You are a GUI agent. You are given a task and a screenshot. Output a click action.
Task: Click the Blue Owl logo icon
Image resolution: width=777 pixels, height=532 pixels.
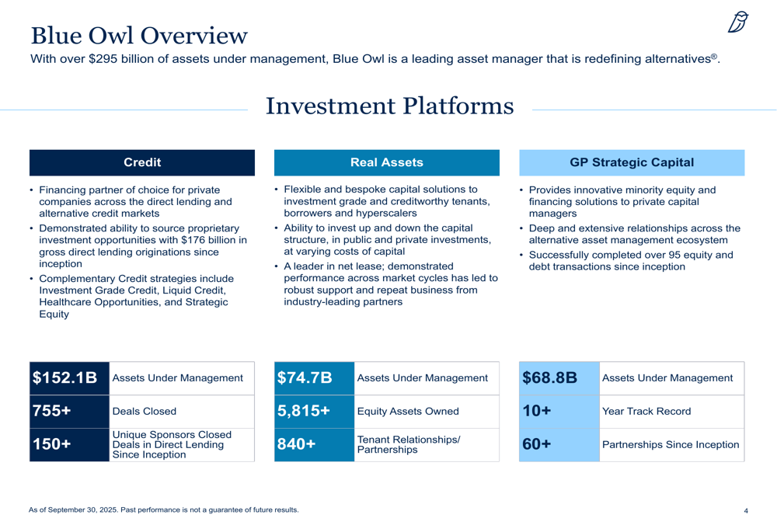coord(738,23)
